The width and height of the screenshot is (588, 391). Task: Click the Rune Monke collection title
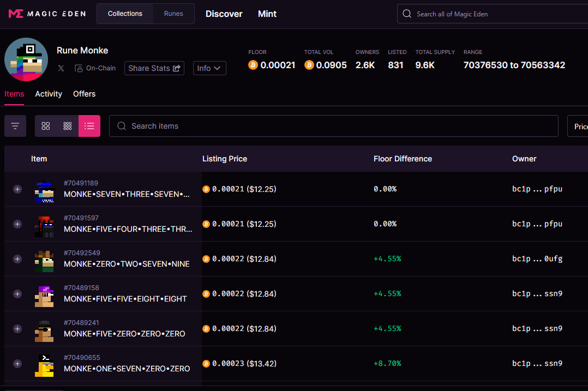click(x=82, y=51)
